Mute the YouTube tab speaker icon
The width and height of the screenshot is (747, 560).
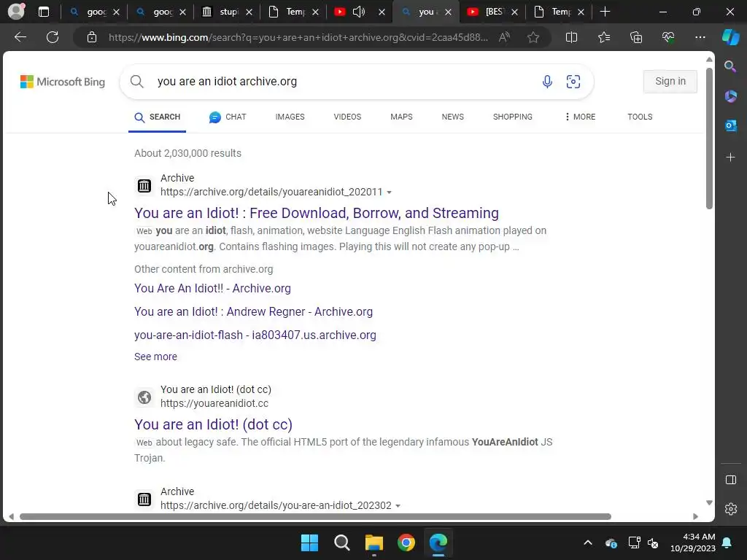(x=359, y=12)
